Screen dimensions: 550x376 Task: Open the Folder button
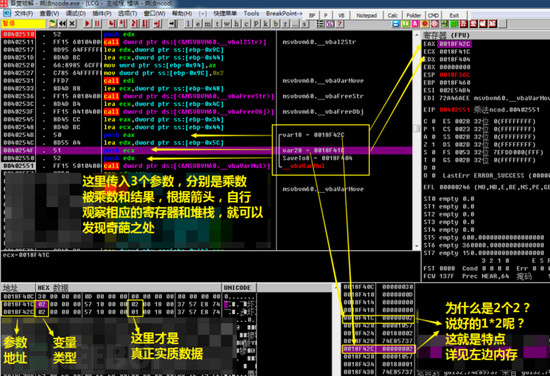(414, 15)
